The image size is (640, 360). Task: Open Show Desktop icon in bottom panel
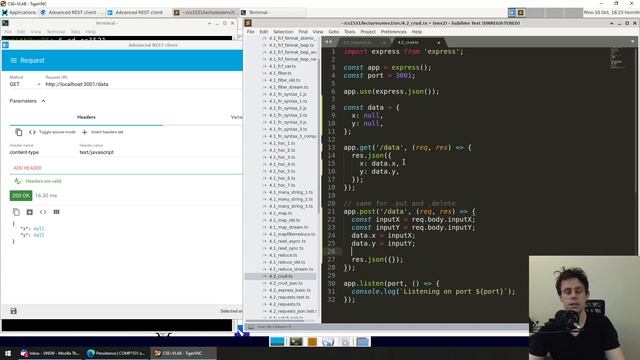click(x=277, y=342)
